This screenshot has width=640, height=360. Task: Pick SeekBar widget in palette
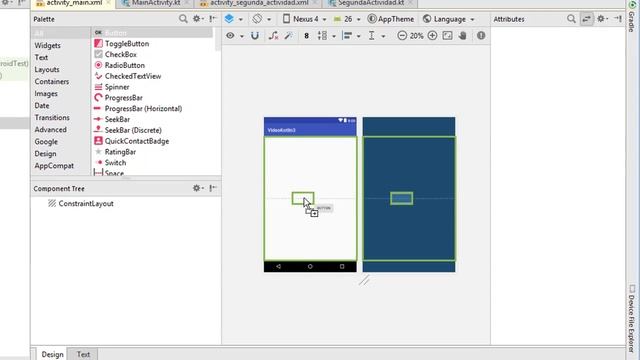pyautogui.click(x=117, y=119)
